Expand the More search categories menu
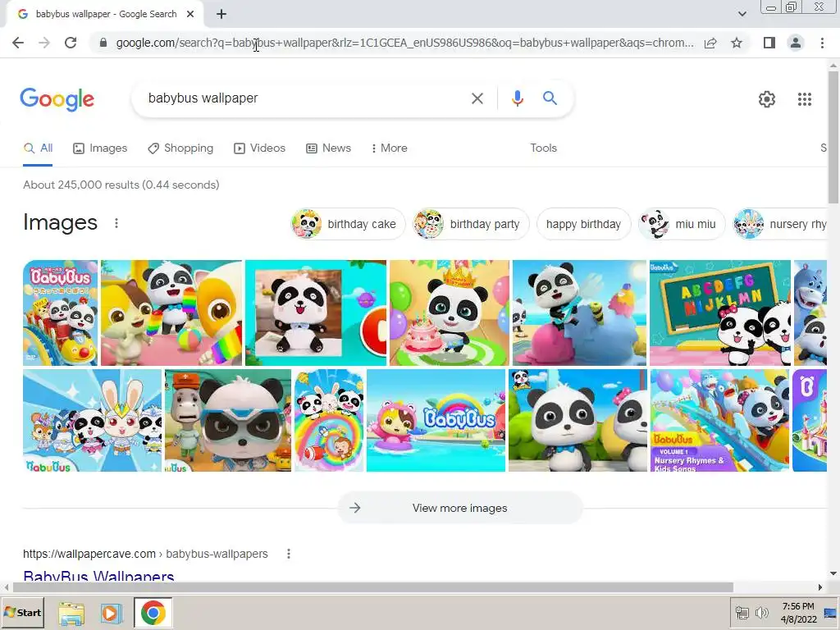The height and width of the screenshot is (630, 840). pyautogui.click(x=390, y=148)
